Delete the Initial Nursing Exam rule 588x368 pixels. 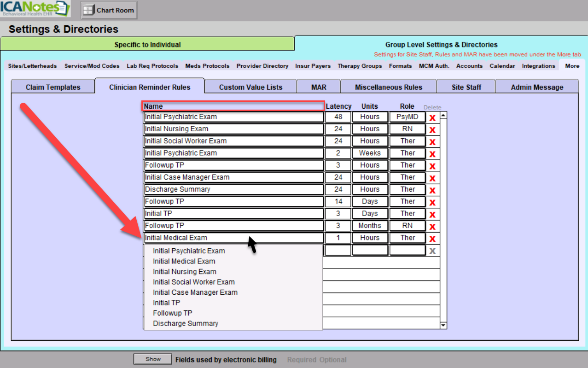(432, 130)
